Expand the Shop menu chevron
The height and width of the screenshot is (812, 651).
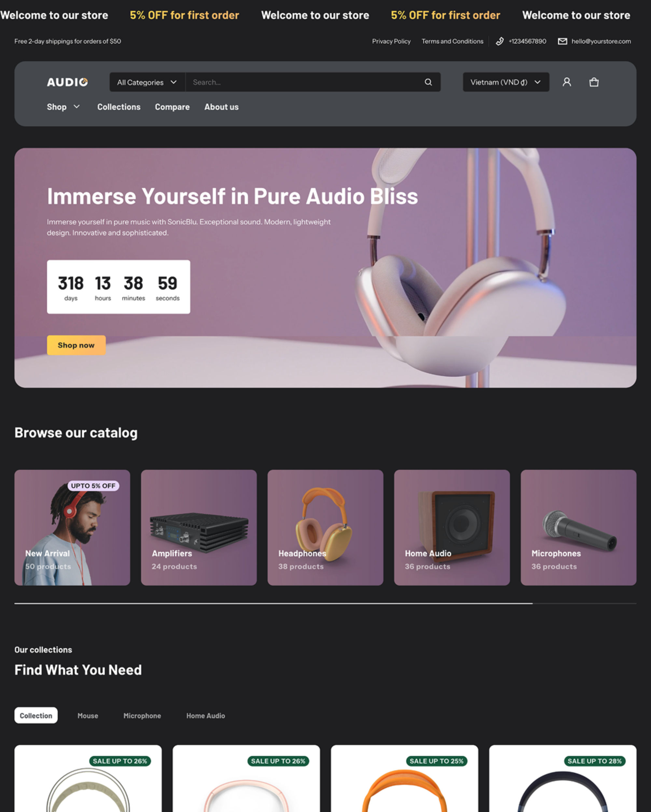(76, 107)
